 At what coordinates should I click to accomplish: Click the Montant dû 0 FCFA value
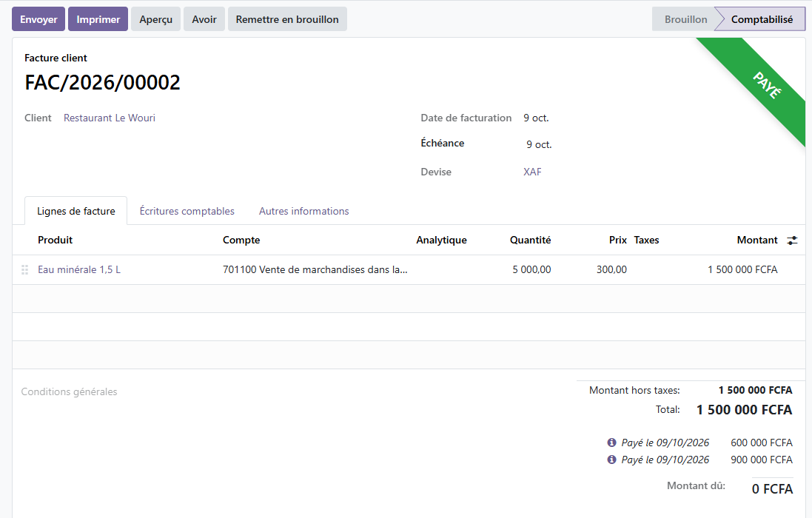pyautogui.click(x=772, y=489)
